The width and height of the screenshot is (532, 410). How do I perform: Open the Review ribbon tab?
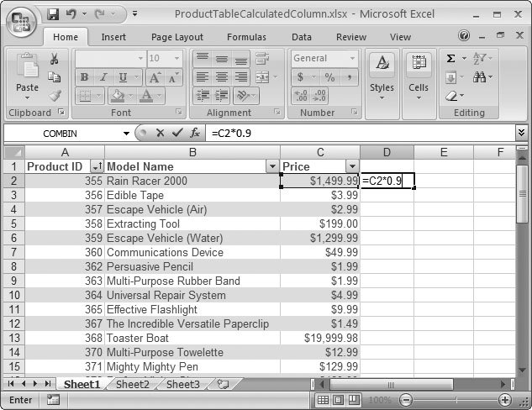[351, 37]
